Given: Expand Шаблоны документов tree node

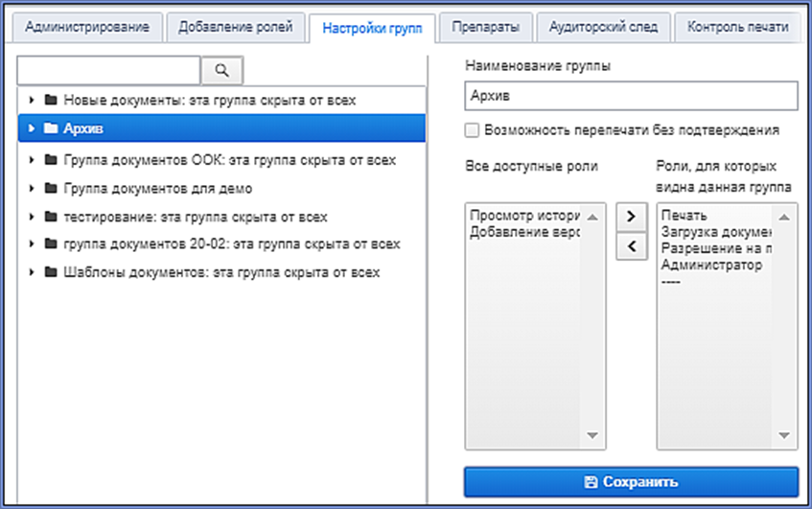Looking at the screenshot, I should point(32,272).
